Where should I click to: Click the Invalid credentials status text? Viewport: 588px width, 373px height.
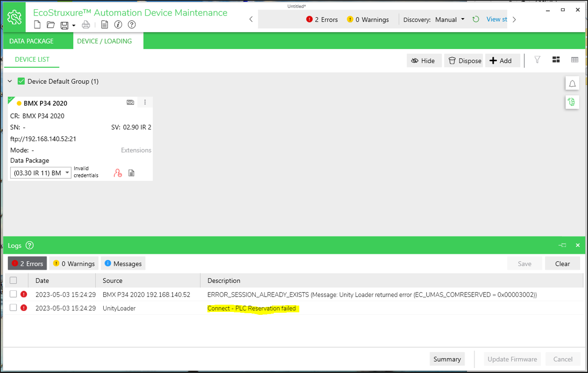point(86,172)
